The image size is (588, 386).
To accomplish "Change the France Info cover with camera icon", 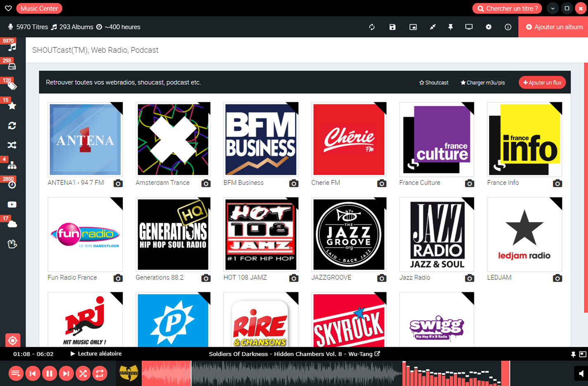I will [557, 183].
